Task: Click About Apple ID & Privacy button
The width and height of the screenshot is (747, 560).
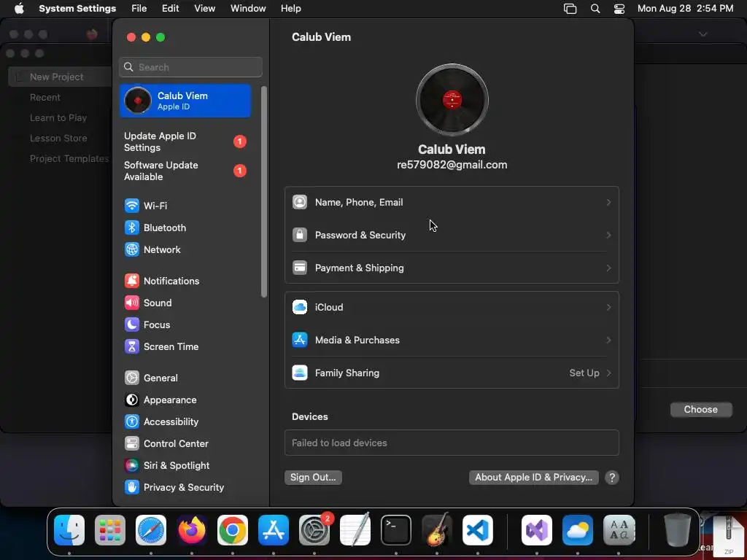Action: [533, 477]
